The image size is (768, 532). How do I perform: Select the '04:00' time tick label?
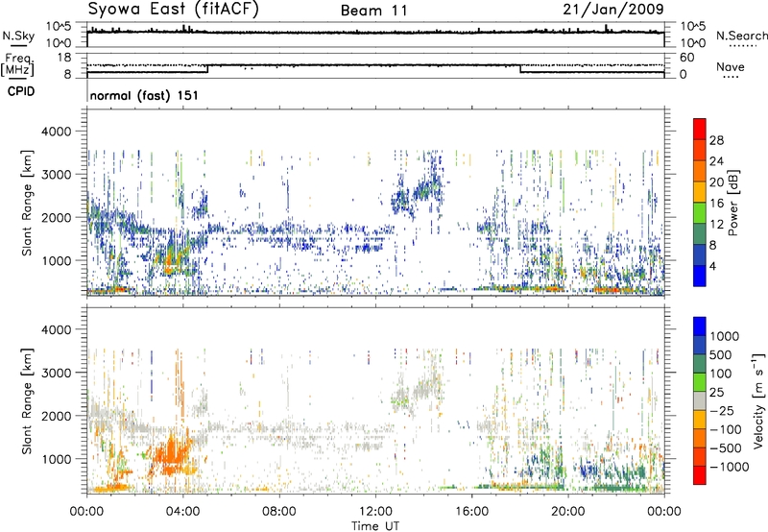coord(183,512)
